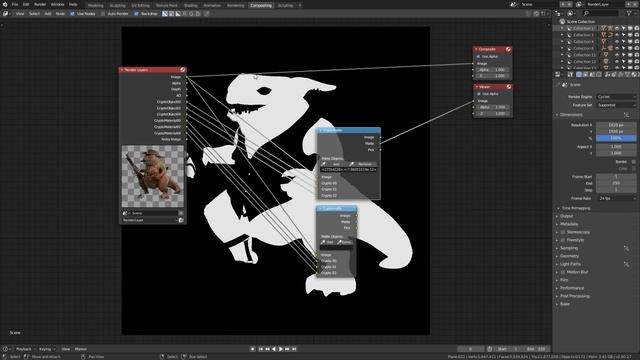
Task: Click the render button in Render Layers node
Action: click(x=181, y=220)
